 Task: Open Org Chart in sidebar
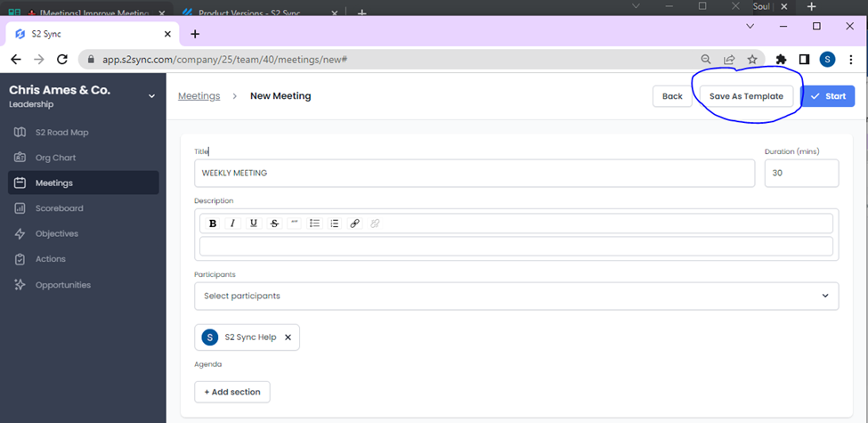(x=83, y=158)
